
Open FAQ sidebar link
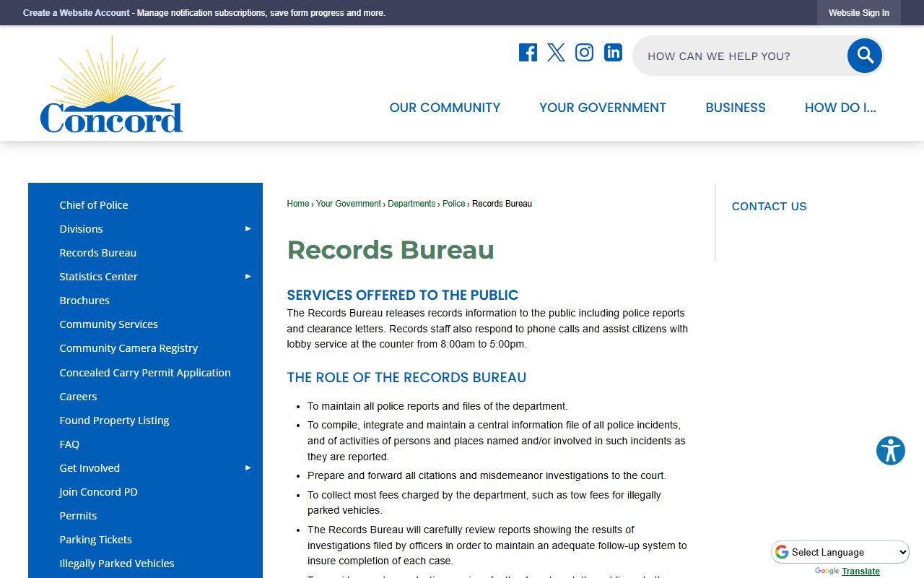[69, 444]
